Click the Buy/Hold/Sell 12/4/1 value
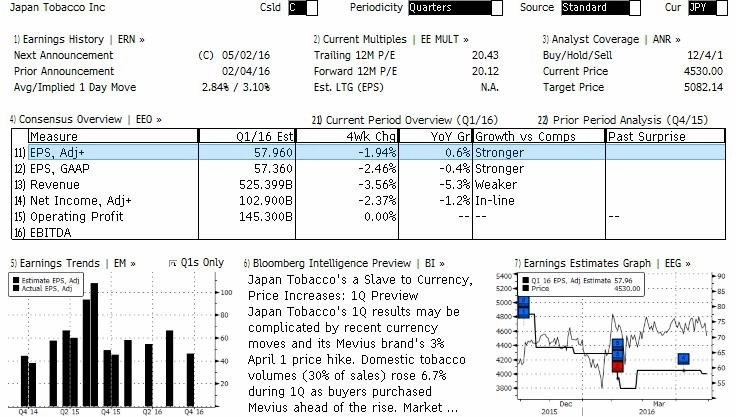The width and height of the screenshot is (736, 417). coord(705,55)
